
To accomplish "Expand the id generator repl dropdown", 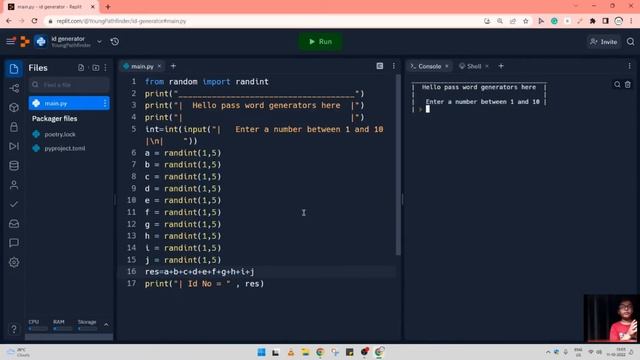I will point(99,42).
